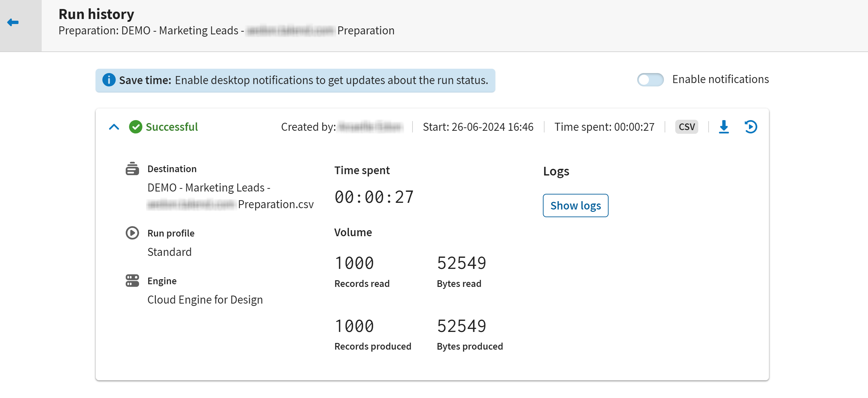Collapse the Successful run details
This screenshot has width=868, height=398.
114,127
